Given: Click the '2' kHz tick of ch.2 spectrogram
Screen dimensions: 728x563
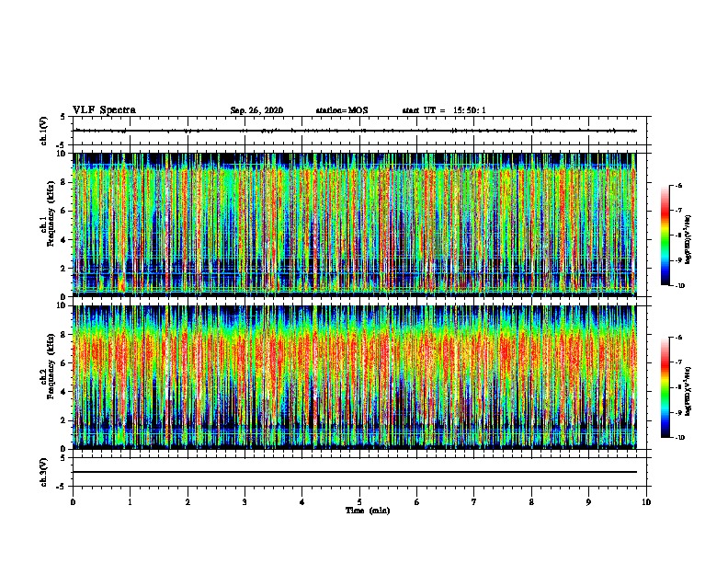Looking at the screenshot, I should (64, 420).
